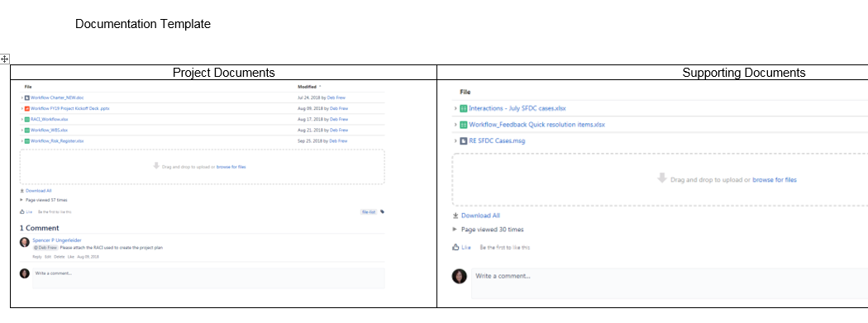The height and width of the screenshot is (323, 868).
Task: Click the user avatar beside Project Documents comment box
Action: [x=25, y=273]
